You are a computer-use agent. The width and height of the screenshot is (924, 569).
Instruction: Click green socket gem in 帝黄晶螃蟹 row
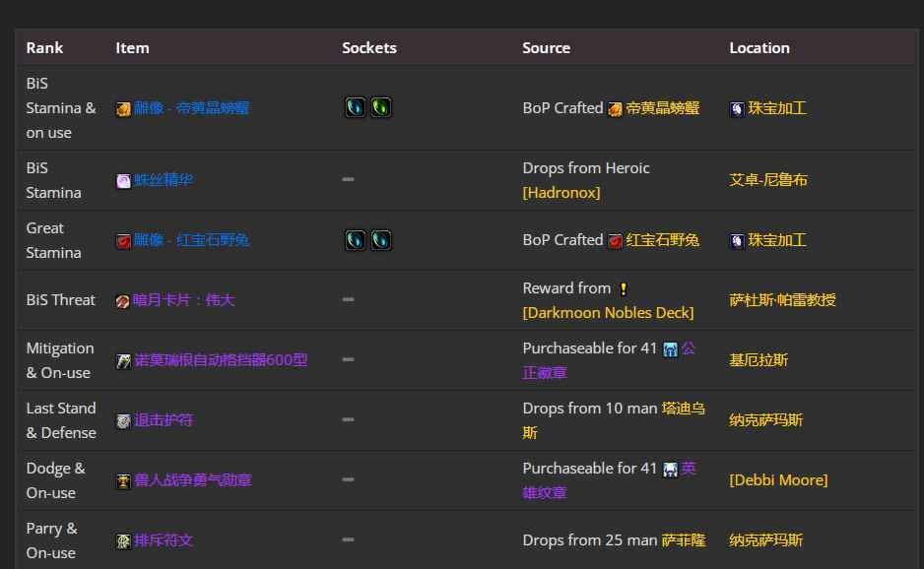pos(381,107)
